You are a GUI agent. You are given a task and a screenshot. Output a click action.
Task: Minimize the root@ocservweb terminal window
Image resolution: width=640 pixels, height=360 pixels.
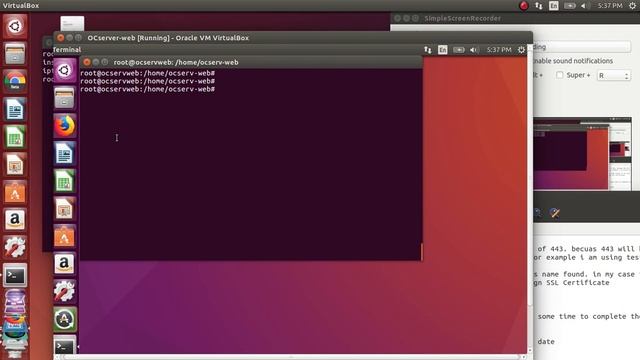coord(96,62)
